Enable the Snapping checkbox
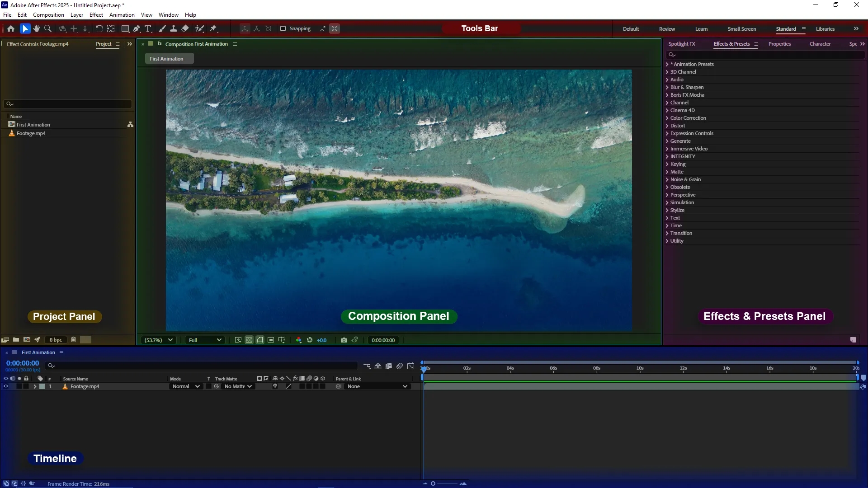Viewport: 868px width, 488px height. point(283,28)
